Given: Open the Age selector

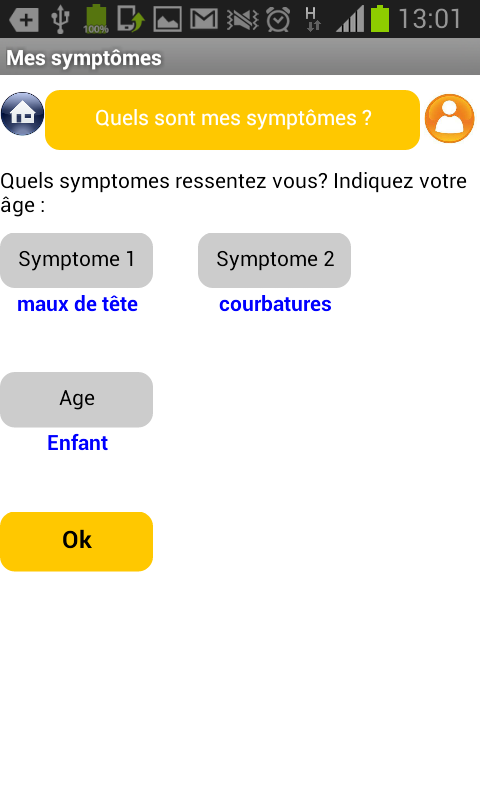Looking at the screenshot, I should tap(77, 399).
